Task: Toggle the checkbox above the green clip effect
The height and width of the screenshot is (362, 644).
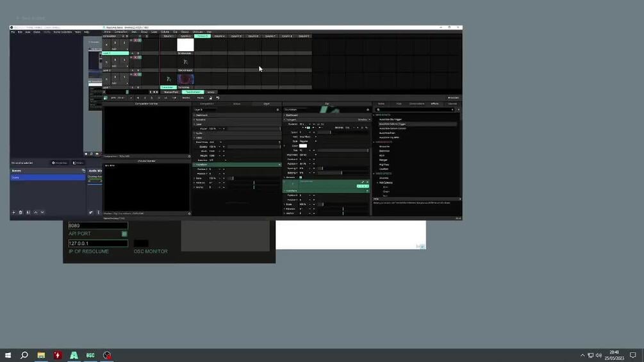Action: (x=301, y=177)
